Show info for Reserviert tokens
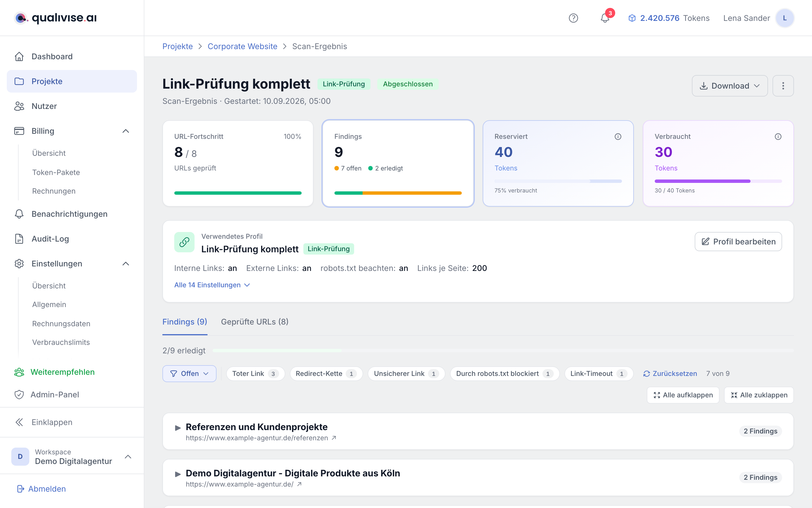 click(618, 136)
